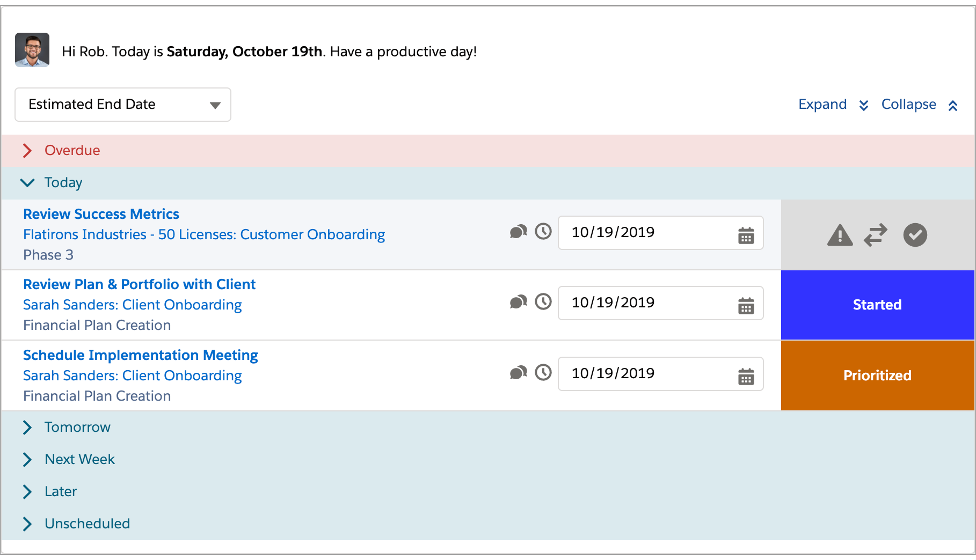Open the Review Success Metrics task

coord(101,213)
